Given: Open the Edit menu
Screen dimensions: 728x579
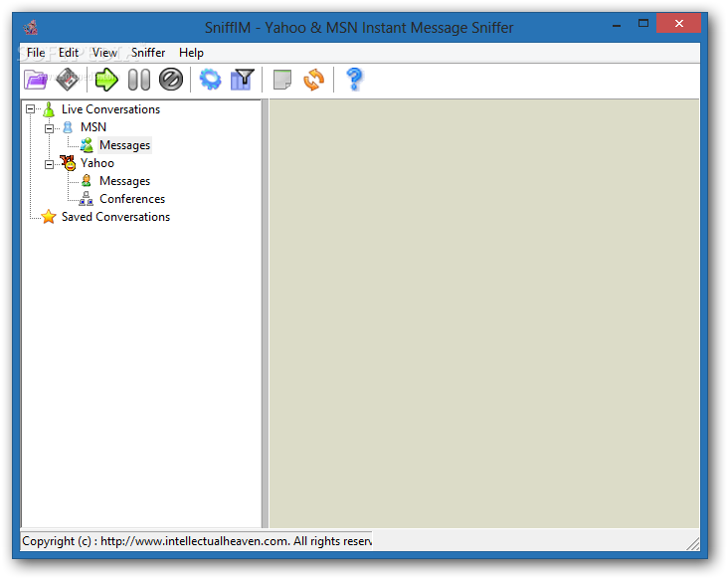Looking at the screenshot, I should 69,53.
